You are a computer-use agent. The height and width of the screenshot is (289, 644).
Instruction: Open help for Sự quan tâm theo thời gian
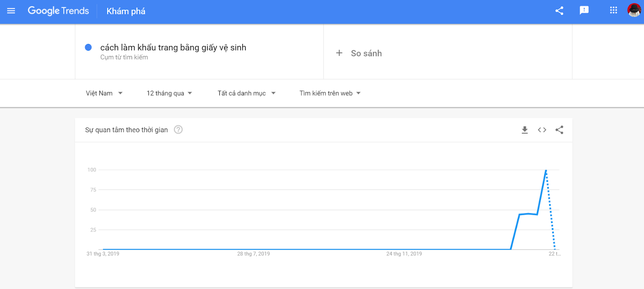178,130
